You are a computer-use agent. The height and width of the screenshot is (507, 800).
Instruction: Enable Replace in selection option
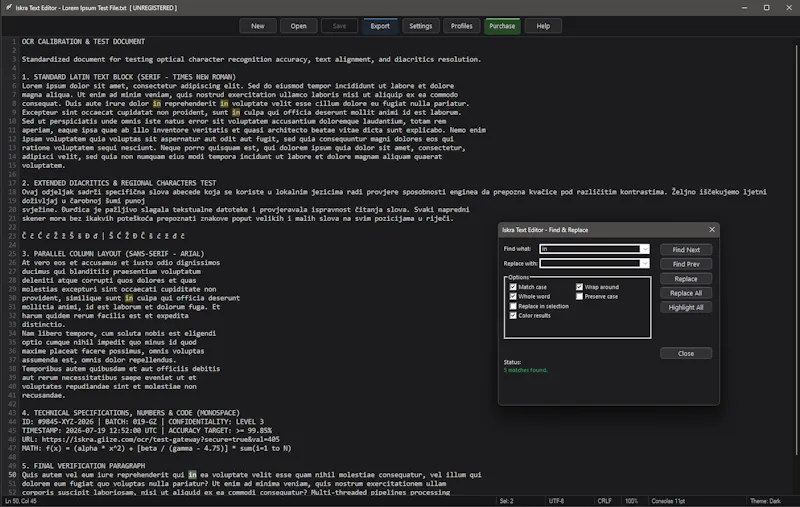click(x=513, y=306)
